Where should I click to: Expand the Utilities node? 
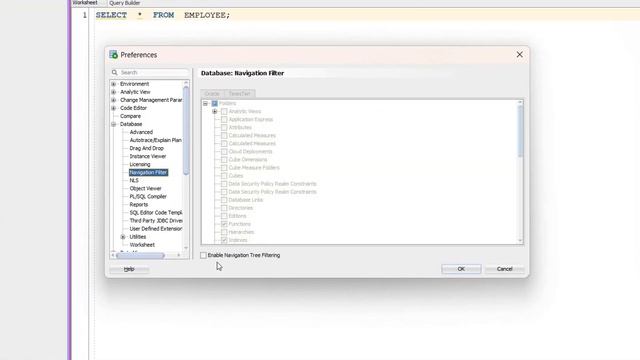click(x=123, y=237)
